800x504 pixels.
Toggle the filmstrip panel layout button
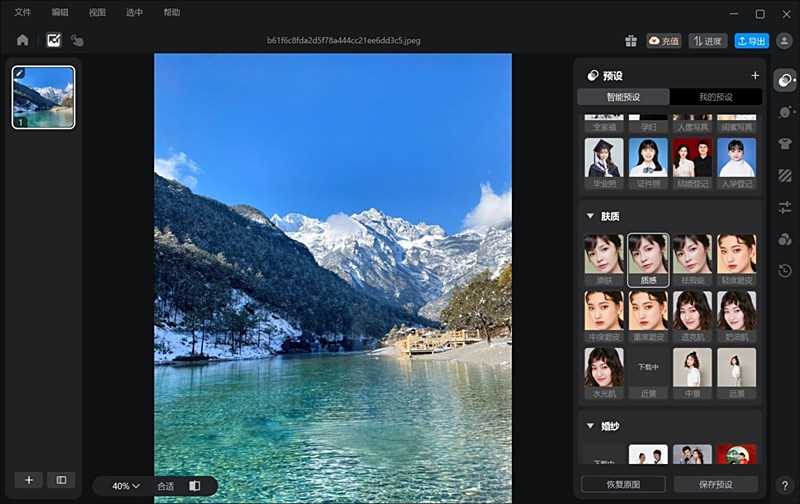[61, 480]
